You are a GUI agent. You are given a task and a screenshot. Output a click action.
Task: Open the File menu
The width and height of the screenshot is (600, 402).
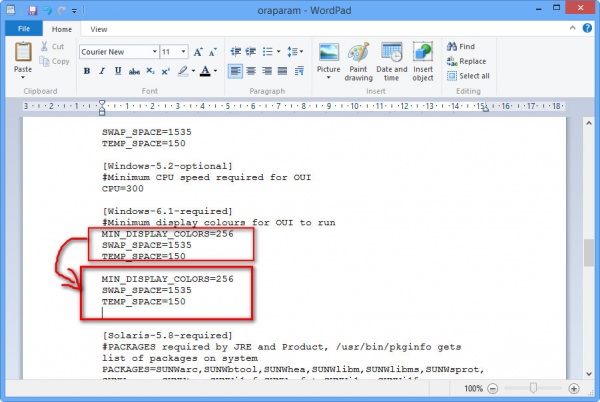[x=24, y=29]
